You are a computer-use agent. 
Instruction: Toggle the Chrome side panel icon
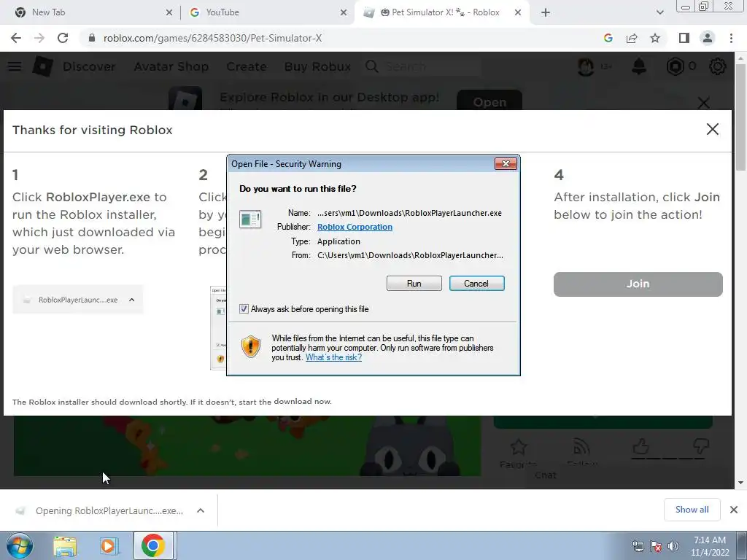(x=684, y=38)
